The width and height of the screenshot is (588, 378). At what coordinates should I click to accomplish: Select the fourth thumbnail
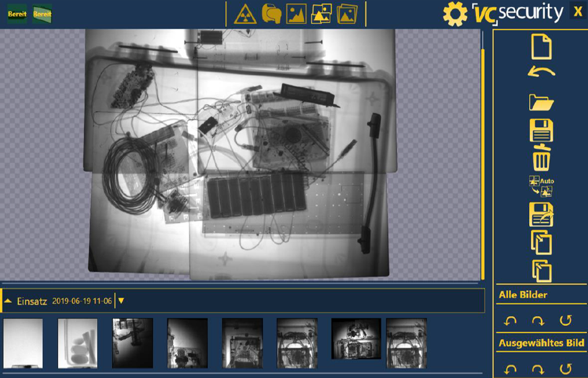tap(187, 343)
